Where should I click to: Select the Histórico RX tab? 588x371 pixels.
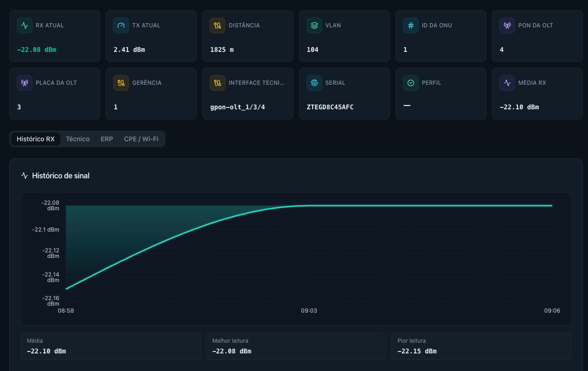pos(36,139)
